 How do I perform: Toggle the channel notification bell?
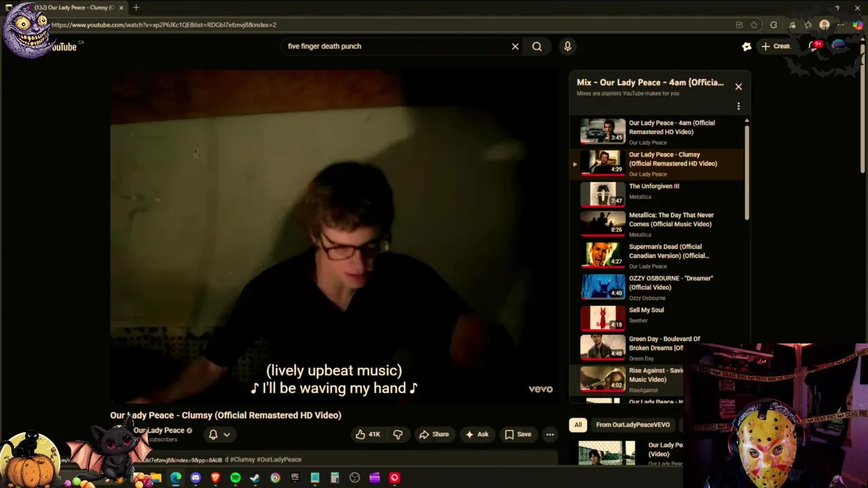[x=213, y=434]
